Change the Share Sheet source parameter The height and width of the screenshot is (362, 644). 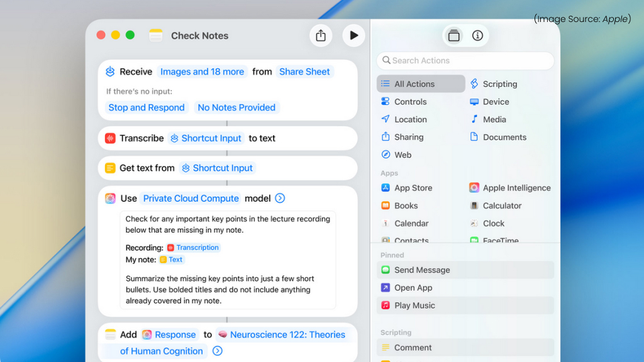coord(304,72)
